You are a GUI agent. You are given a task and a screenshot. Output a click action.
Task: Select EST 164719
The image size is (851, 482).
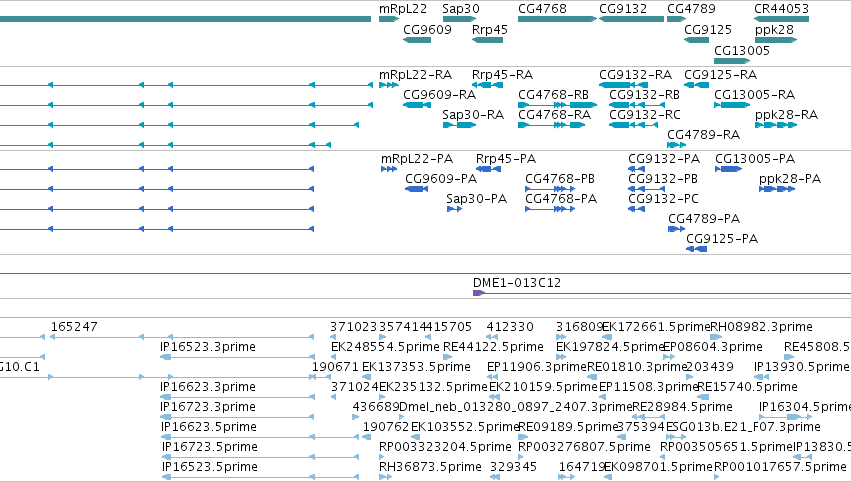[x=582, y=467]
